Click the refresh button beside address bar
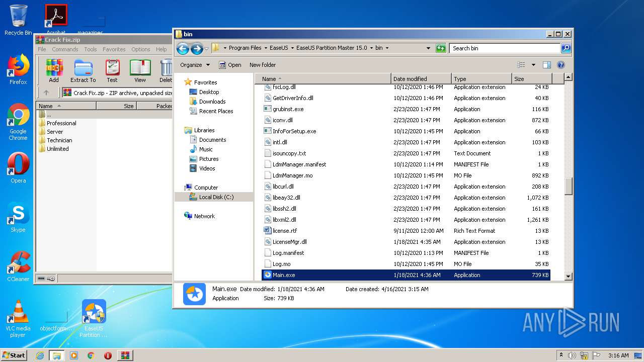 441,48
